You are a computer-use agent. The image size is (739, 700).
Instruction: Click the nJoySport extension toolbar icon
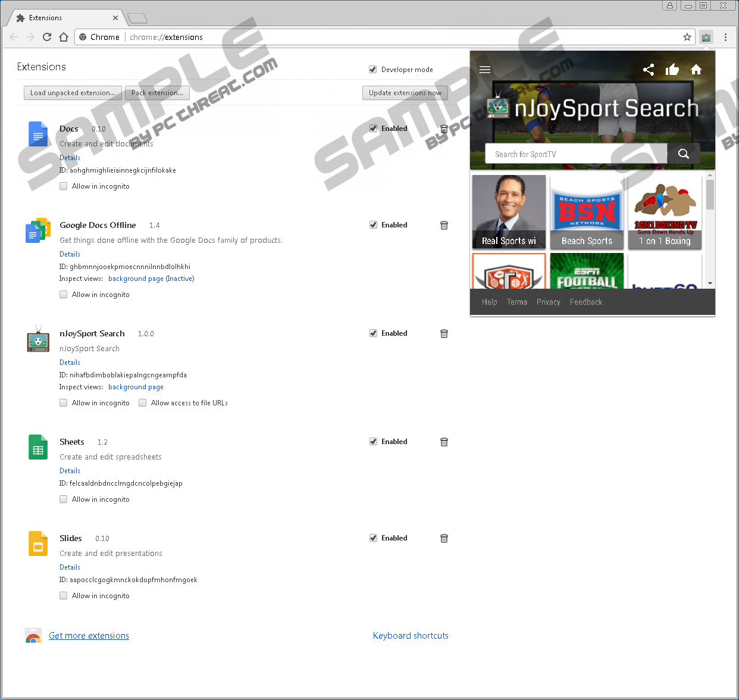tap(706, 37)
